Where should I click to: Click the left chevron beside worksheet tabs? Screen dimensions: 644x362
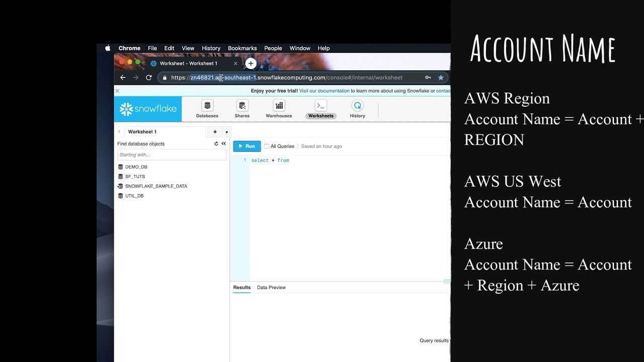click(119, 132)
